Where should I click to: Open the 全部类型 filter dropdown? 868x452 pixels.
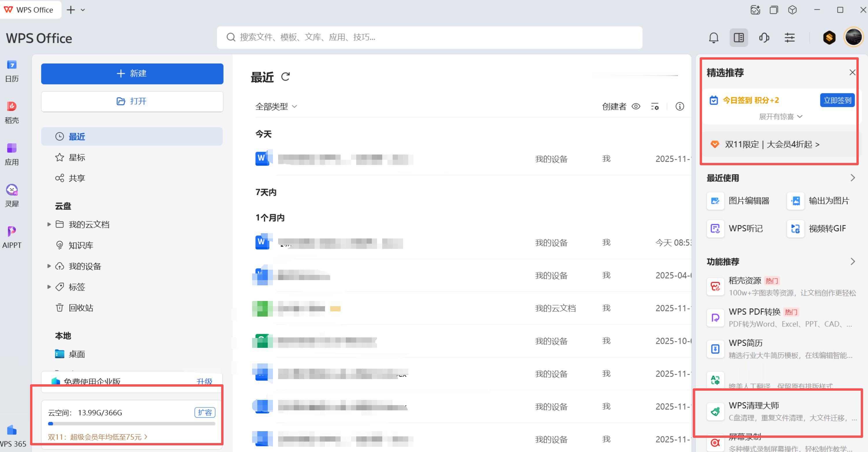(x=276, y=106)
